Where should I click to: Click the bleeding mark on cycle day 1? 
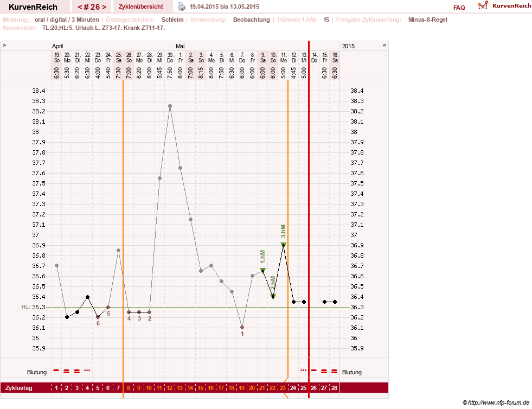[x=56, y=370]
